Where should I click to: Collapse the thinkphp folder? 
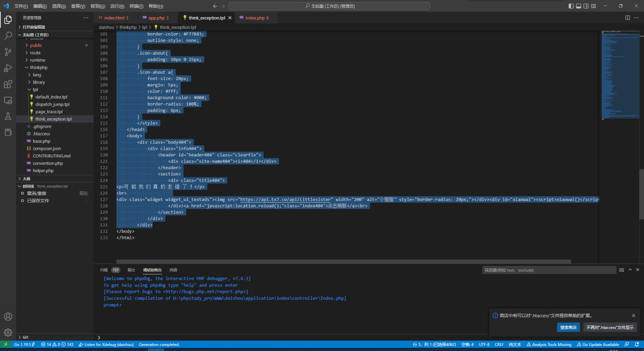tap(38, 67)
